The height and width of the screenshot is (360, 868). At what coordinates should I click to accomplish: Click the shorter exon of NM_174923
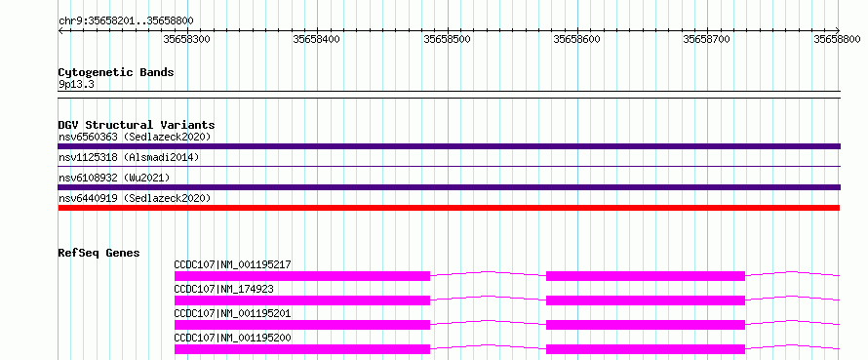point(646,300)
